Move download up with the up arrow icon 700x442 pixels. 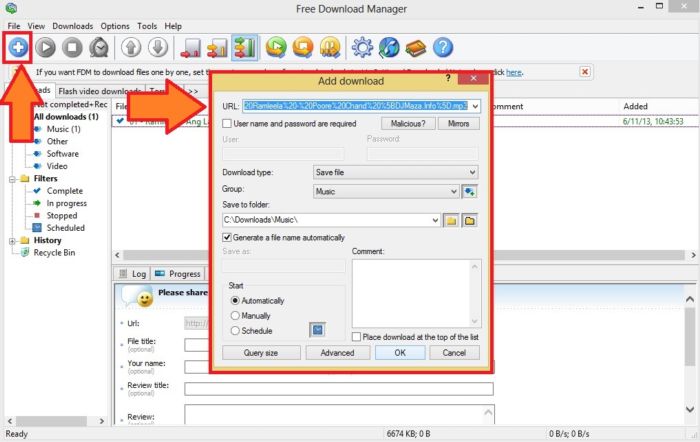point(131,47)
